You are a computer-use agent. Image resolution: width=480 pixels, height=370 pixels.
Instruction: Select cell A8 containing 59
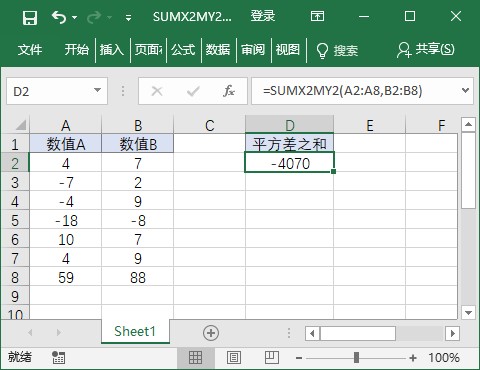point(66,277)
